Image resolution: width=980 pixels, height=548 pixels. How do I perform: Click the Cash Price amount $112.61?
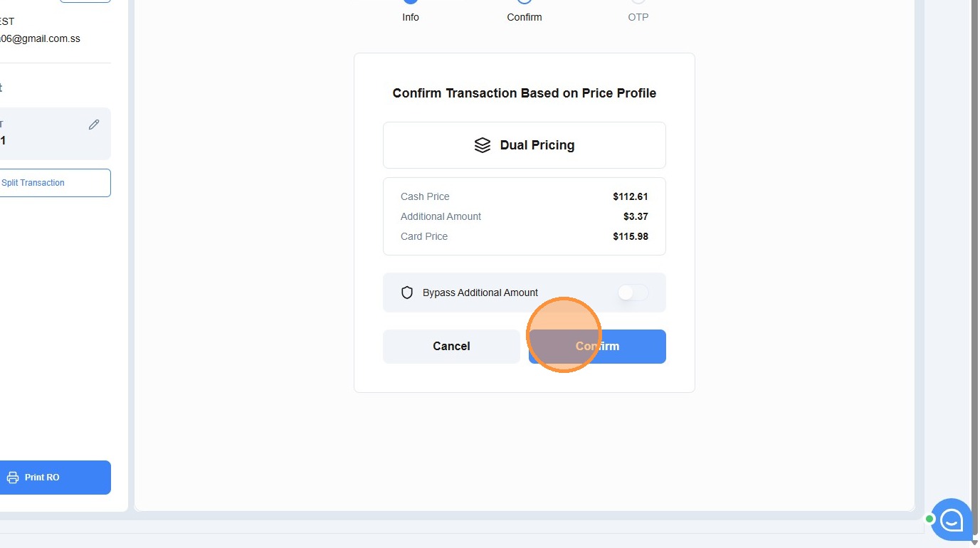coord(631,196)
